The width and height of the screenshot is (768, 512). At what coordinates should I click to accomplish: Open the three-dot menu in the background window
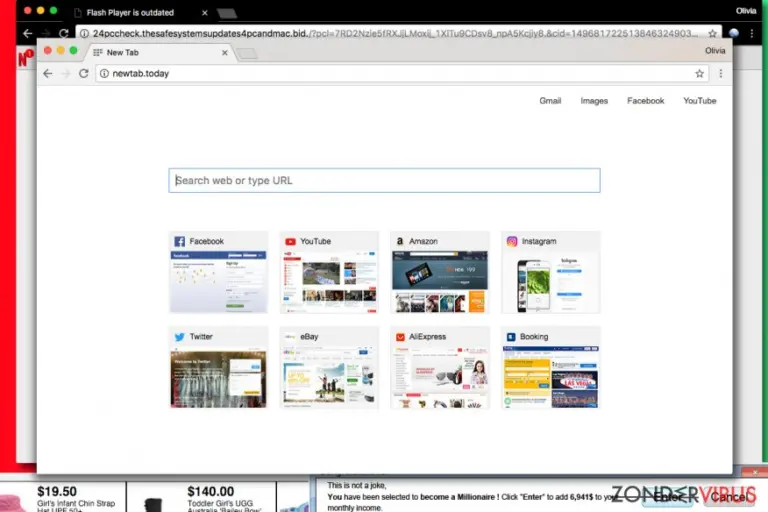click(x=752, y=33)
